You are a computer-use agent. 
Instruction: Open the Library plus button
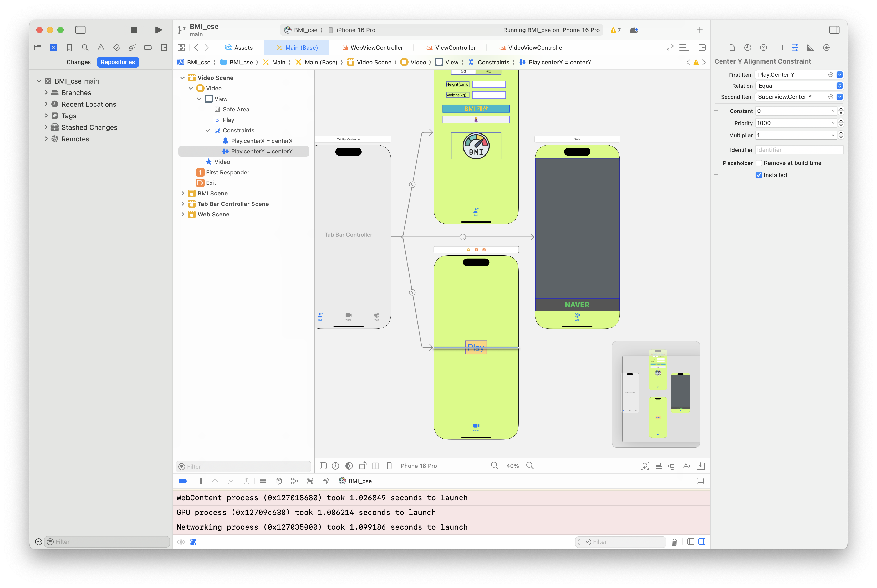[x=700, y=30]
